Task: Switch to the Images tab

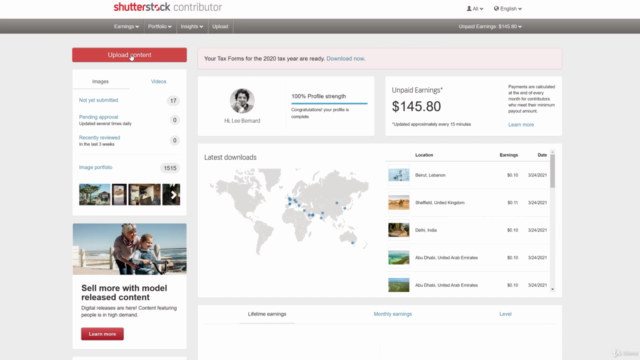Action: click(x=100, y=82)
